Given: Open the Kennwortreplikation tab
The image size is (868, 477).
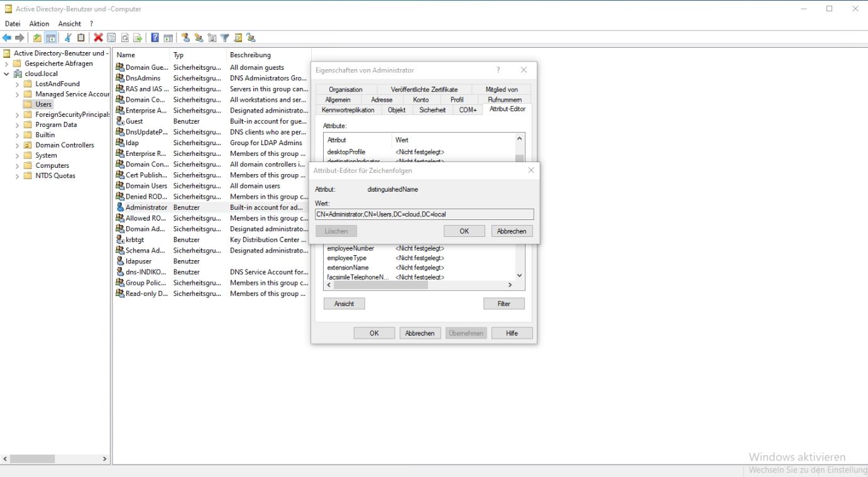Looking at the screenshot, I should click(x=348, y=110).
